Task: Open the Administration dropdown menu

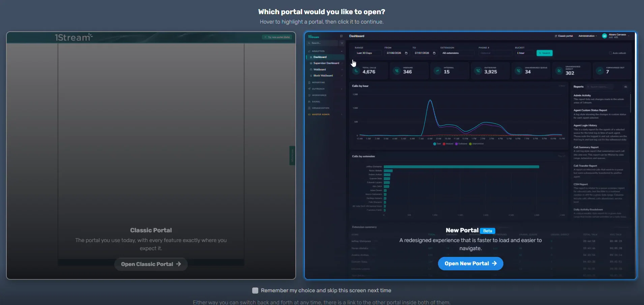Action: (588, 36)
